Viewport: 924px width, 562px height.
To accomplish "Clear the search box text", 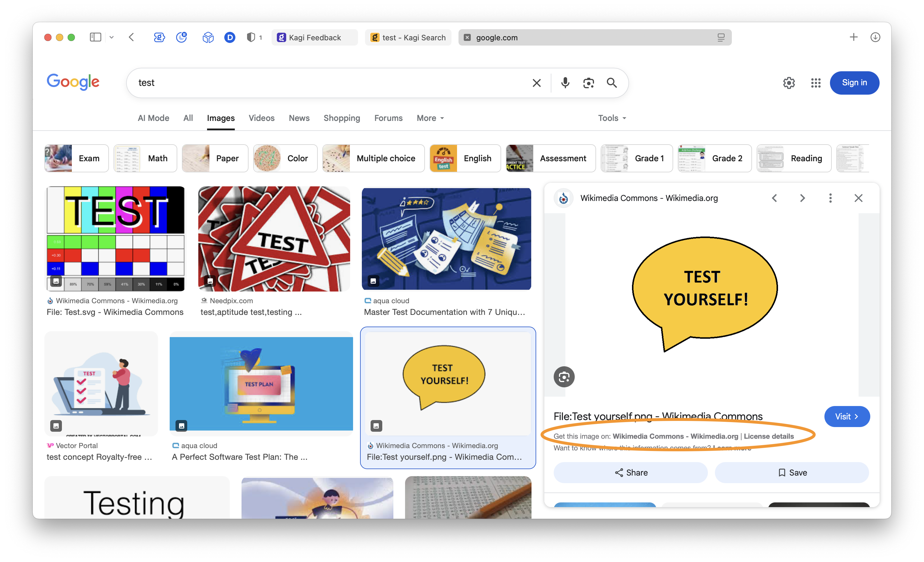I will click(x=537, y=83).
